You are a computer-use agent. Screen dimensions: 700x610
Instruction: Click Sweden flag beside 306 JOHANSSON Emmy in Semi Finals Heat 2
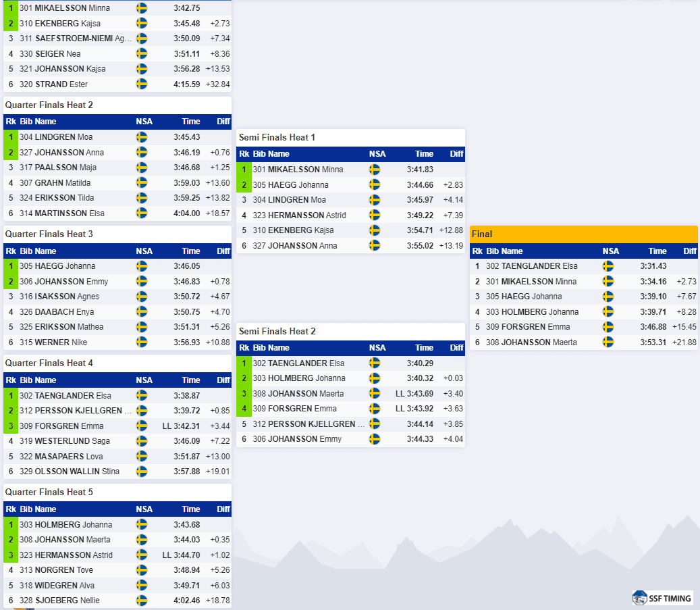375,439
